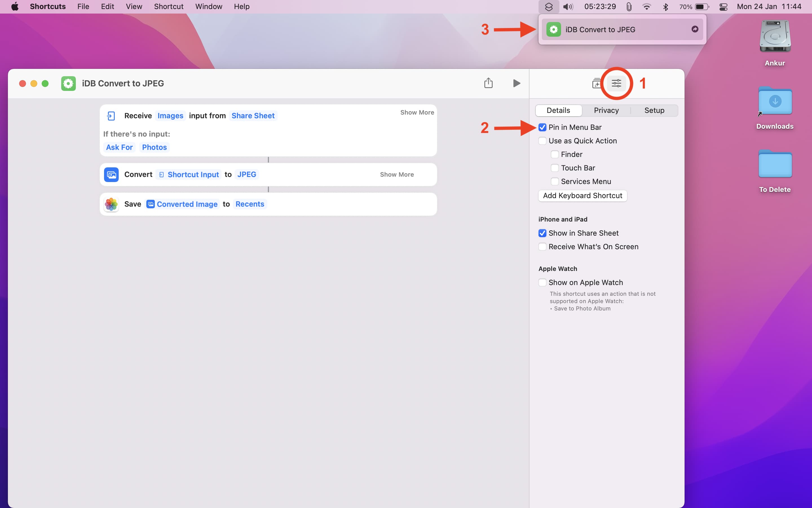Image resolution: width=812 pixels, height=508 pixels.
Task: Click the 05:23:29 timer in the menu bar
Action: [x=600, y=7]
